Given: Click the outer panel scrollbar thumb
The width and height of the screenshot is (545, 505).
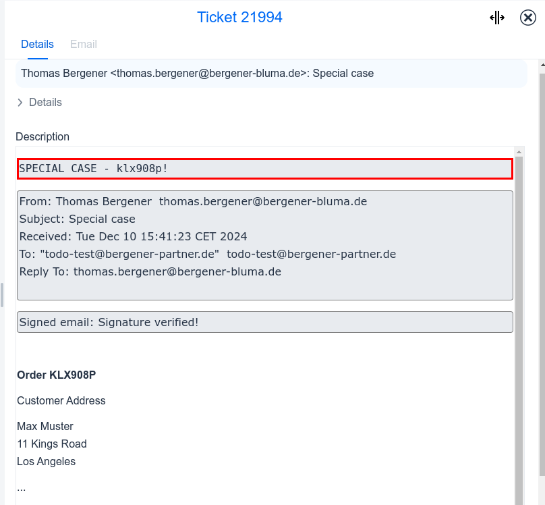Looking at the screenshot, I should 542,275.
